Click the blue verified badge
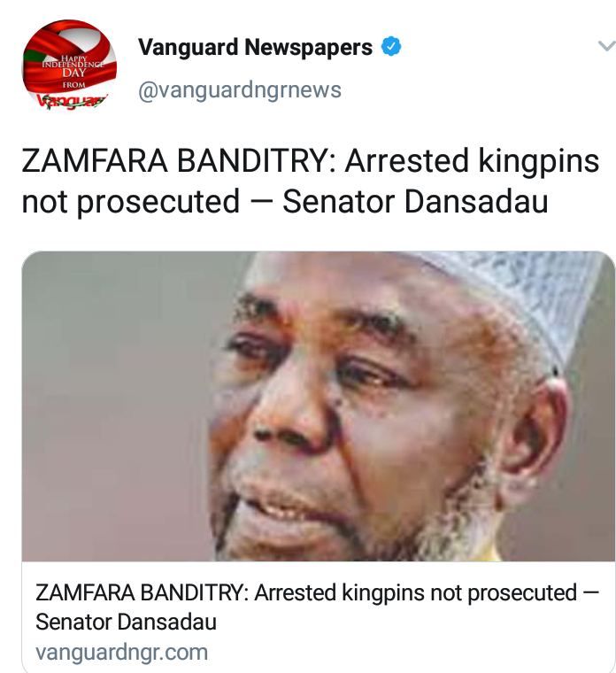The width and height of the screenshot is (616, 673). [x=391, y=46]
